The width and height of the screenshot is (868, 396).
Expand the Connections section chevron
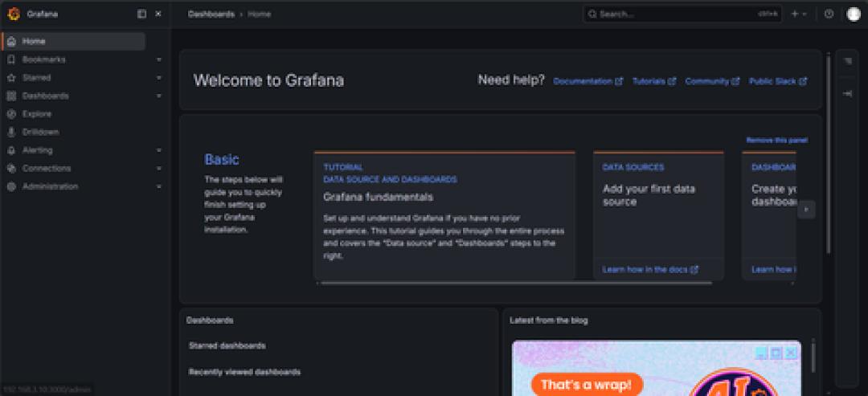click(x=159, y=168)
